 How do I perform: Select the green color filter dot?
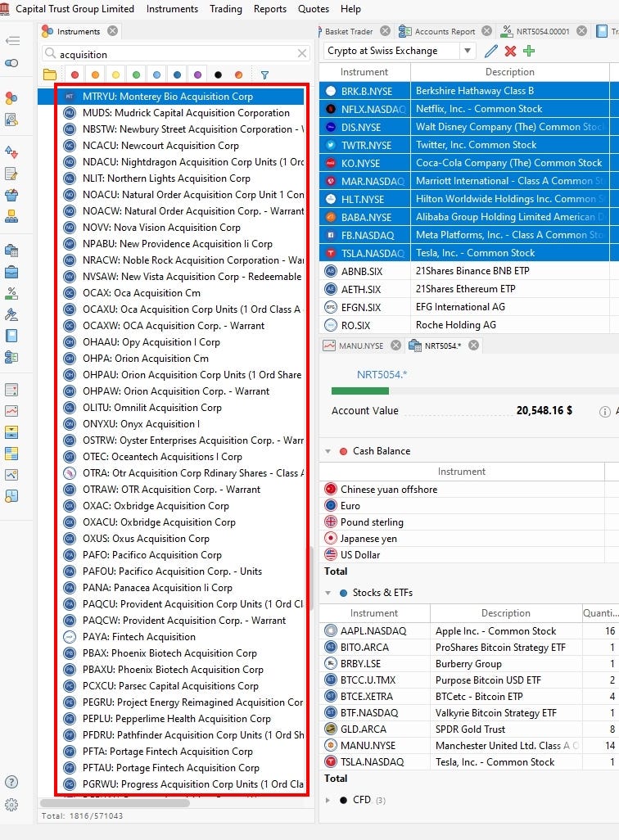tap(136, 75)
